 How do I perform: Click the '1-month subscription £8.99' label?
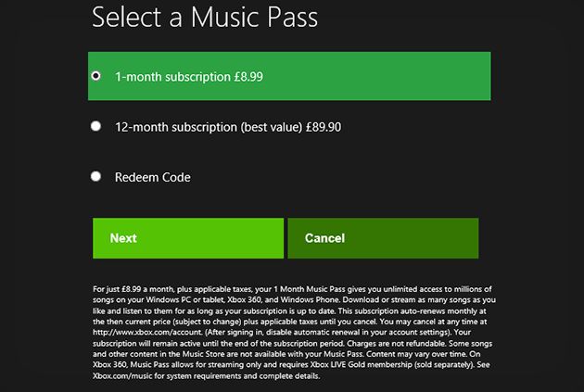tap(189, 77)
